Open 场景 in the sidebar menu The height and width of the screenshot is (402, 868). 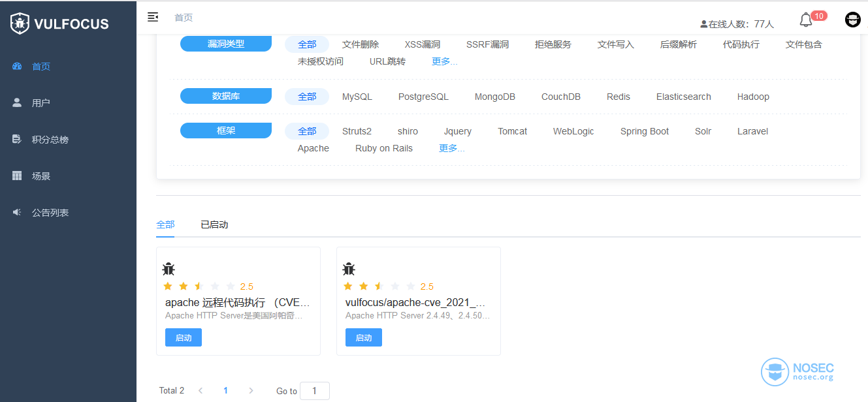pos(68,176)
